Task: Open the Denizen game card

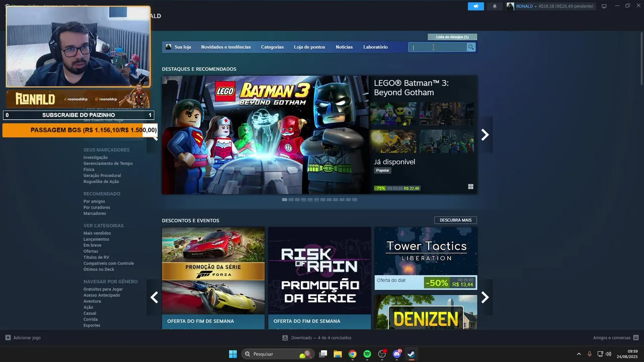Action: (x=426, y=312)
